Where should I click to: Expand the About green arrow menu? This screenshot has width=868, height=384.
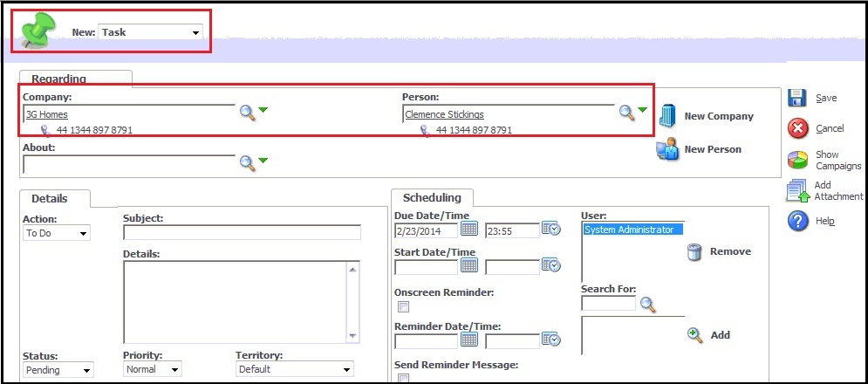[263, 160]
